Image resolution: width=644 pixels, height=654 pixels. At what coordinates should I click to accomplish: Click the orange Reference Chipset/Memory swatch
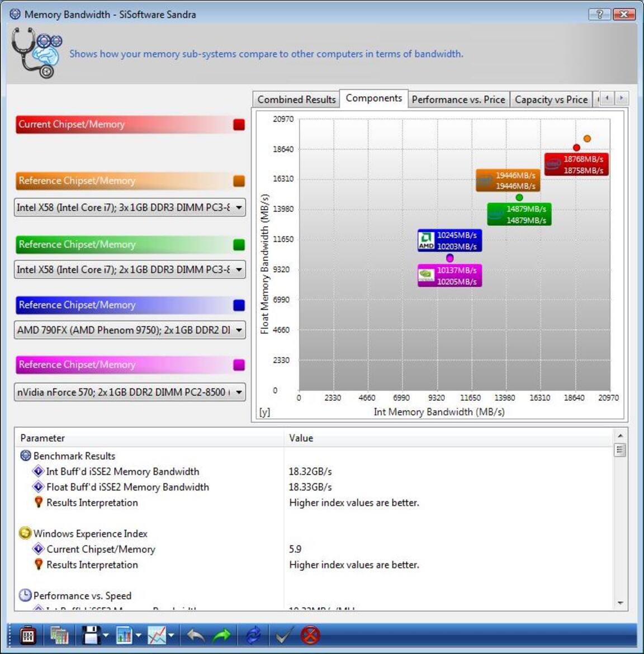[239, 181]
